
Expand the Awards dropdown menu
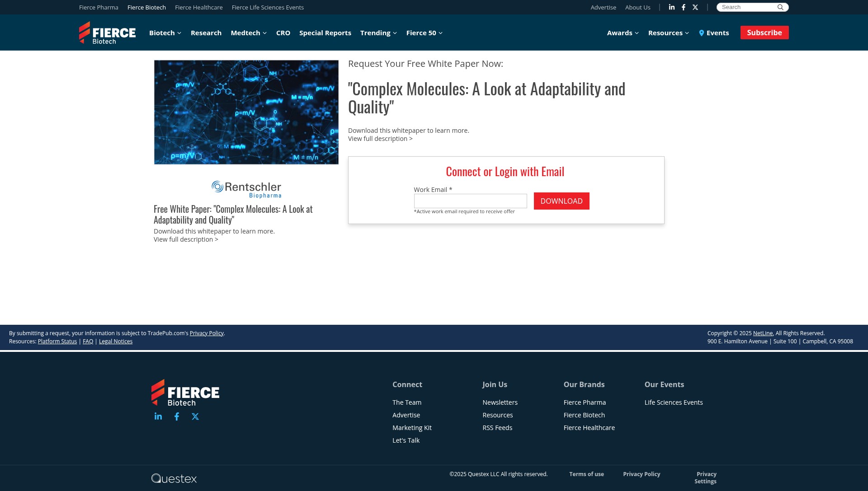pos(623,33)
